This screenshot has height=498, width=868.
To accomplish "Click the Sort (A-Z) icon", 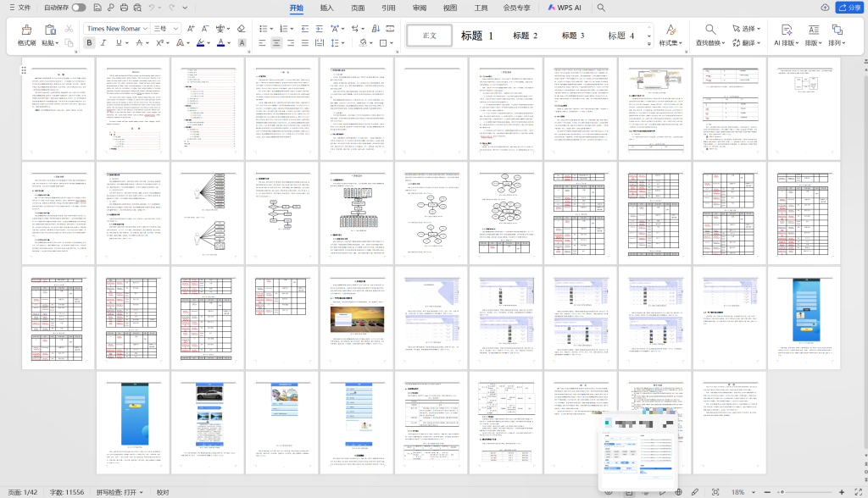I will pos(376,28).
